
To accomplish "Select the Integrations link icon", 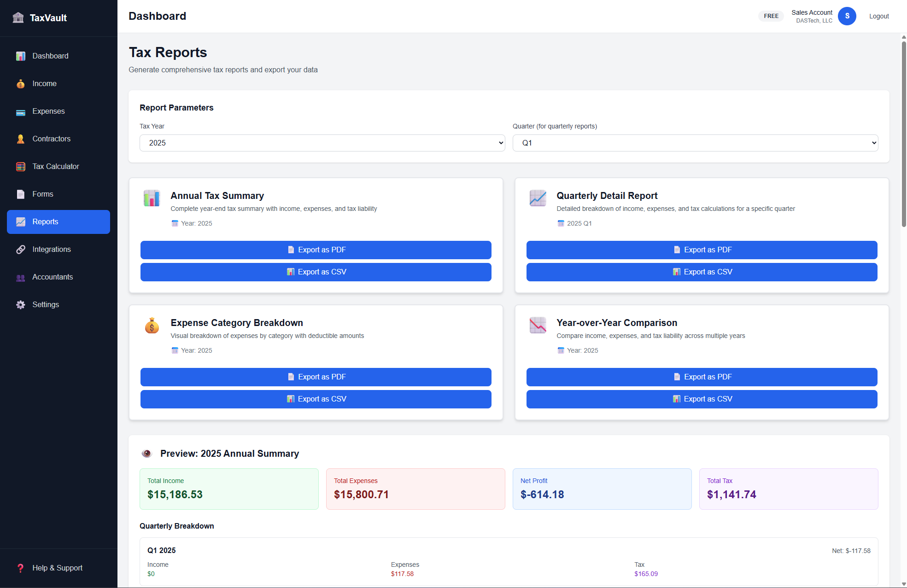I will [21, 249].
